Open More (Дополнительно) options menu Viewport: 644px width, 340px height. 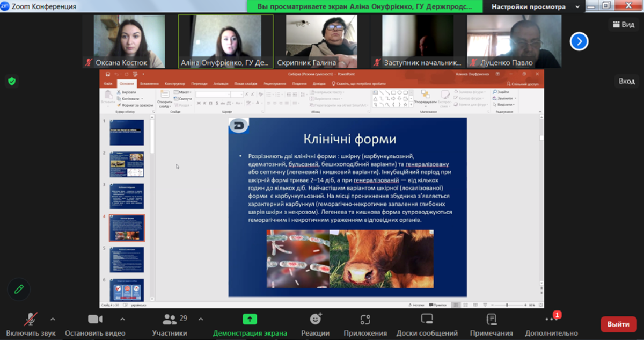(x=551, y=320)
